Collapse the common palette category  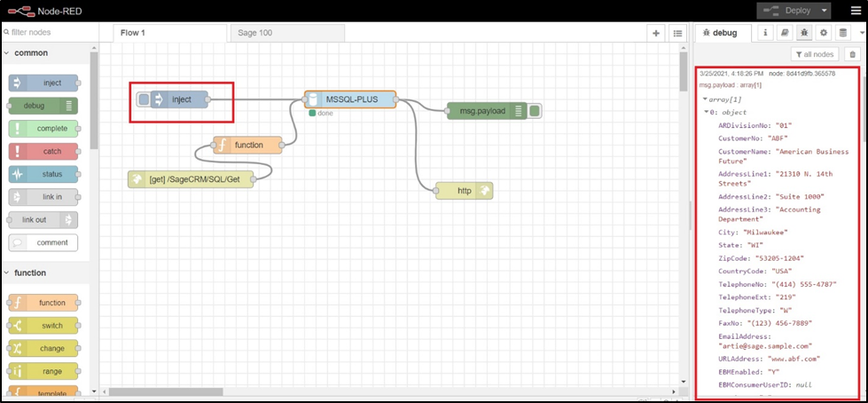(x=8, y=53)
